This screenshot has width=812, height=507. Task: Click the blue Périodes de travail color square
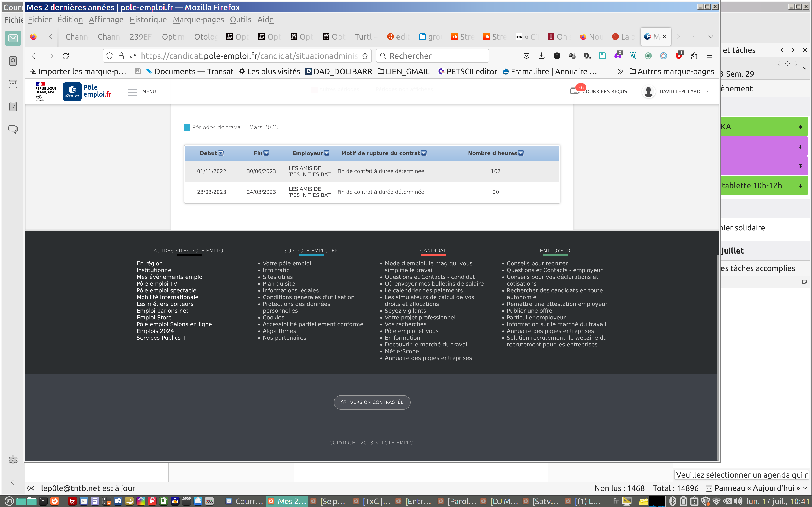[187, 127]
